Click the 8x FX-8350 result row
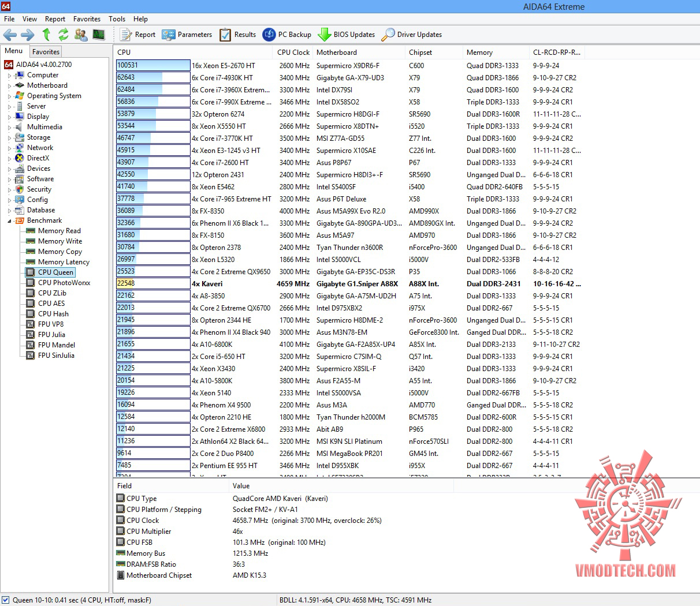This screenshot has width=700, height=606. tap(350, 211)
